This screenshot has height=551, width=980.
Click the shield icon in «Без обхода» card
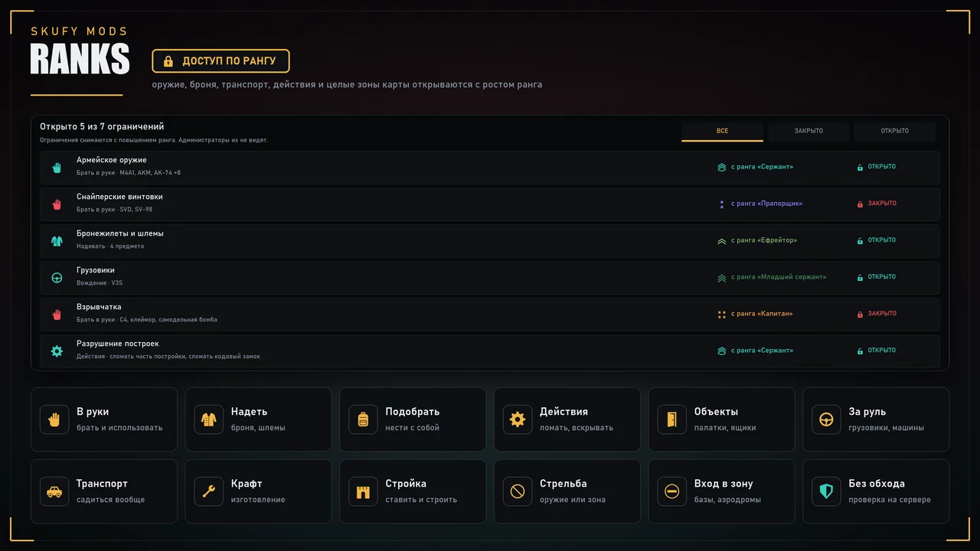pos(826,491)
